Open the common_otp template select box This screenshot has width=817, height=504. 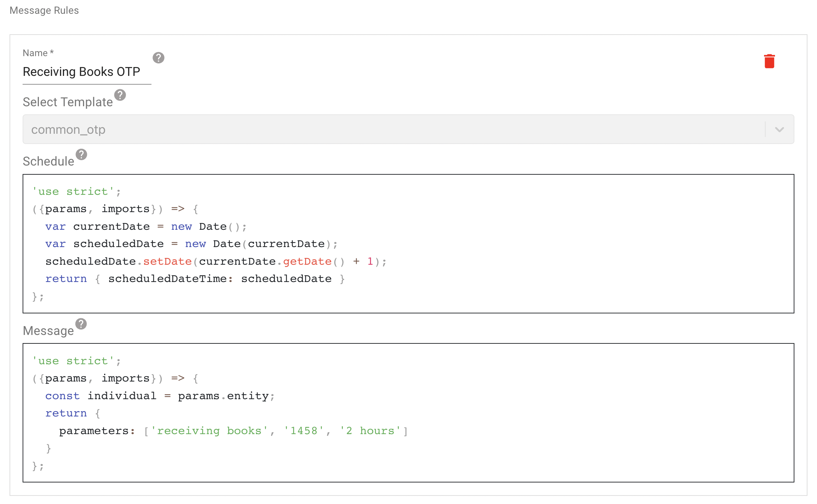pos(388,130)
